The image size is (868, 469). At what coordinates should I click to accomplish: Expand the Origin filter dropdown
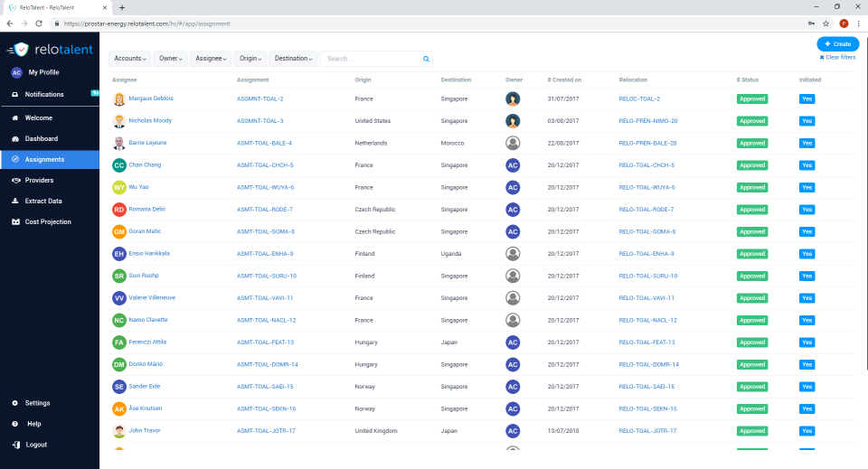point(250,59)
